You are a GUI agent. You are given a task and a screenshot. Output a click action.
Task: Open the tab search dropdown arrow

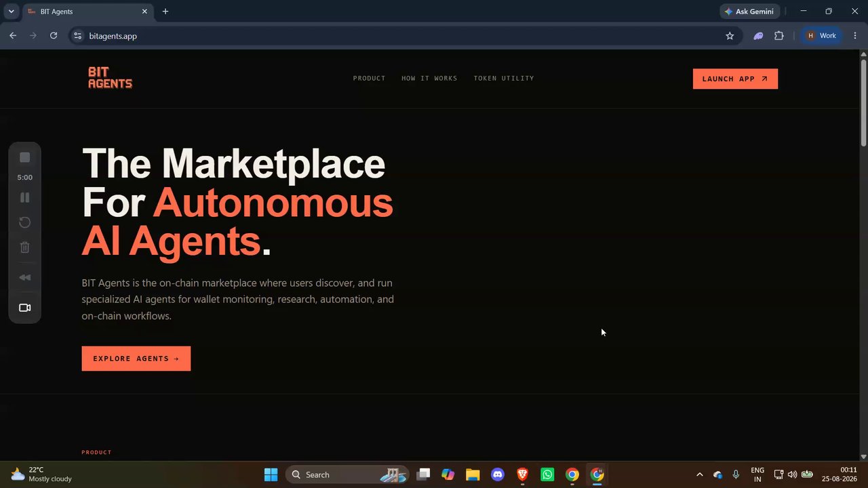pyautogui.click(x=11, y=12)
